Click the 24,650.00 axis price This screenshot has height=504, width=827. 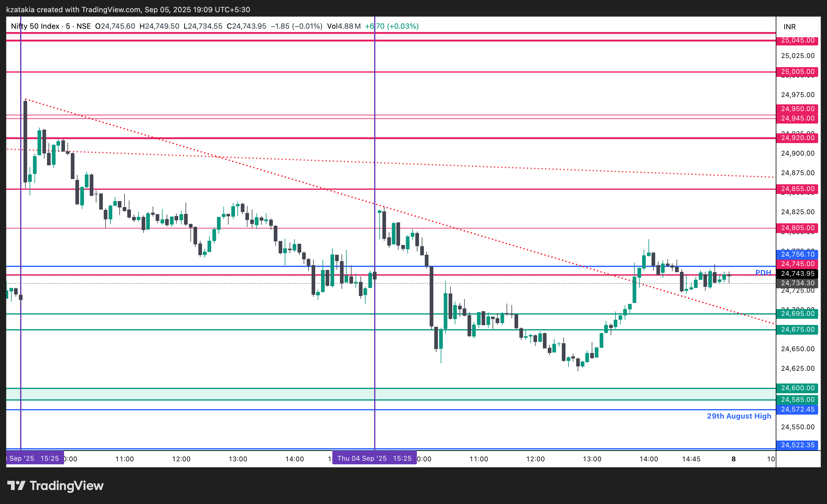[797, 349]
